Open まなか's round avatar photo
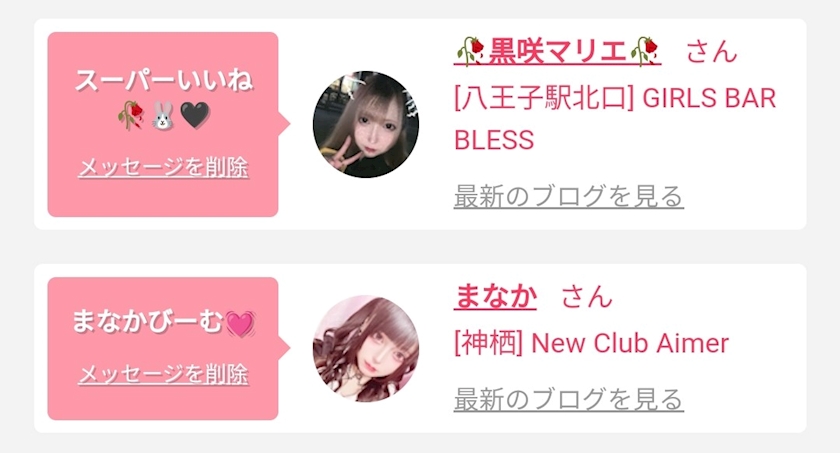Image resolution: width=840 pixels, height=453 pixels. 366,349
